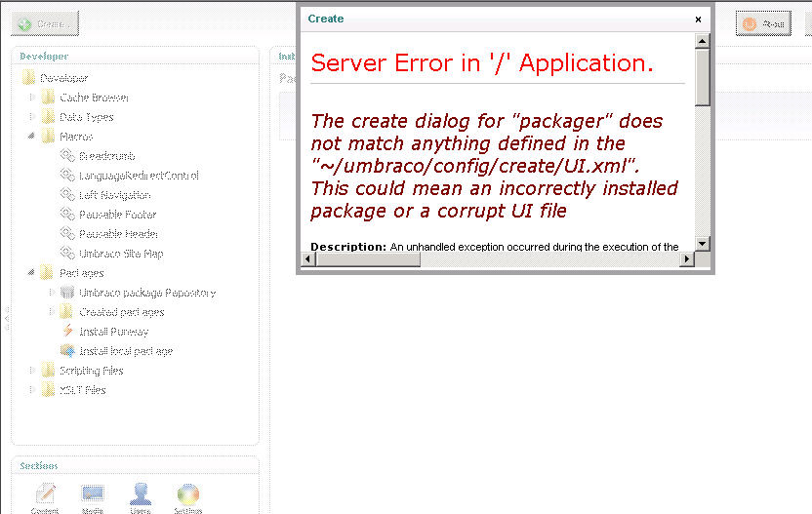Open the Breadcrumb macro
812x514 pixels.
107,156
